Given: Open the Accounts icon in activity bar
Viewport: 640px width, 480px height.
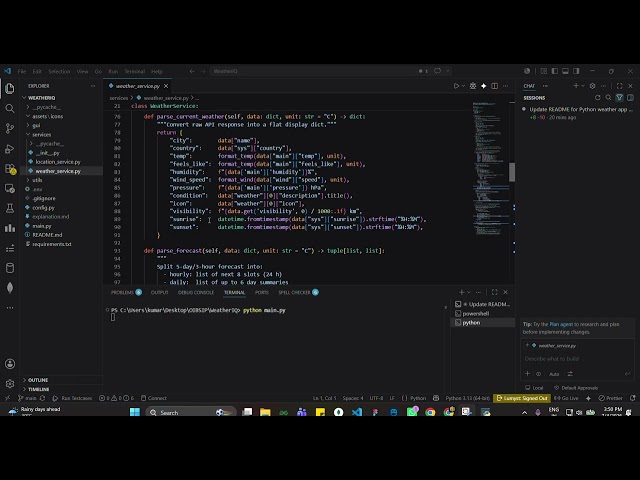Looking at the screenshot, I should point(10,364).
